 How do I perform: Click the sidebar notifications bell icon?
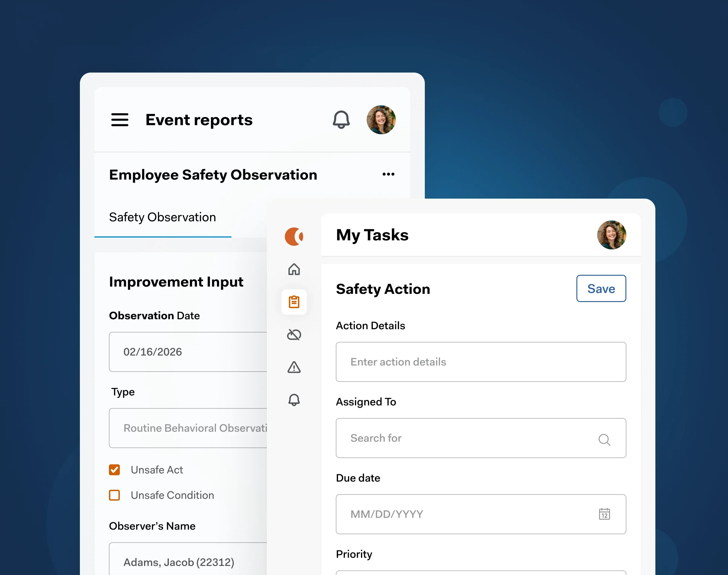point(294,400)
